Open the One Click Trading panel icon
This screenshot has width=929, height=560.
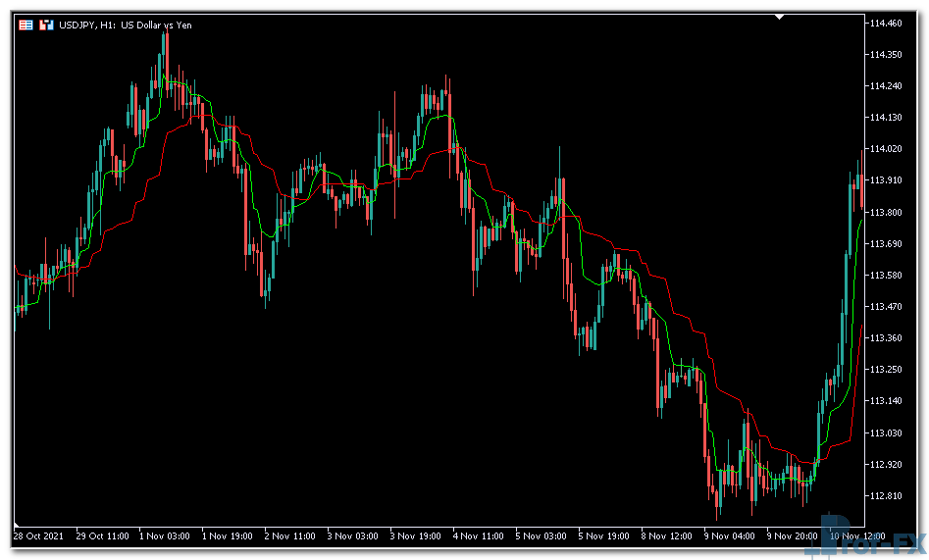point(26,25)
